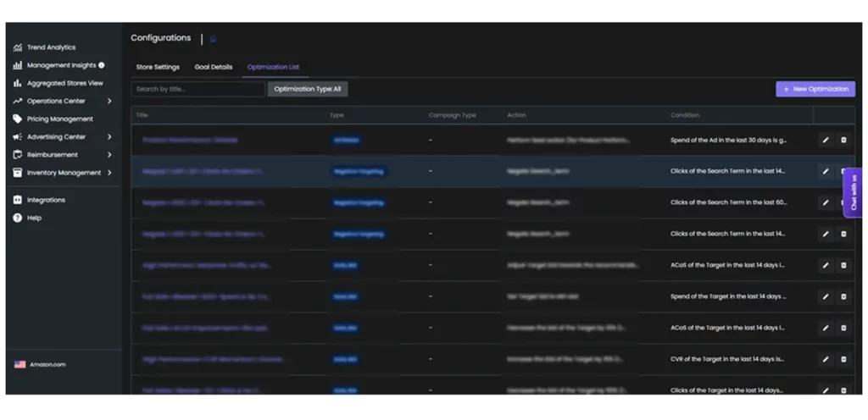868x420 pixels.
Task: Edit the 'Spend of the Ad' optimization row
Action: pyautogui.click(x=826, y=140)
